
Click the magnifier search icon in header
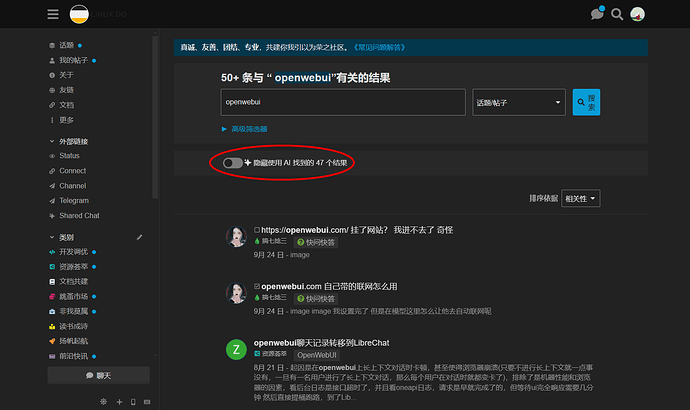coord(617,15)
